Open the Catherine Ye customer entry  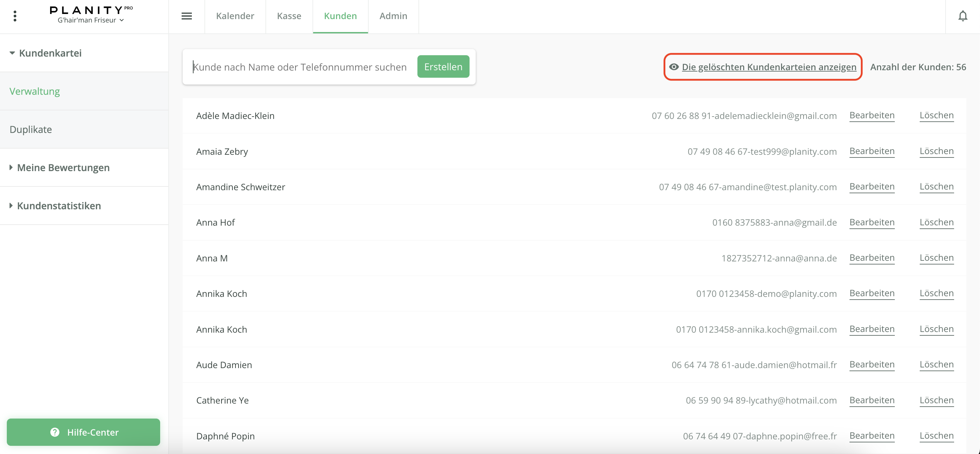tap(223, 400)
